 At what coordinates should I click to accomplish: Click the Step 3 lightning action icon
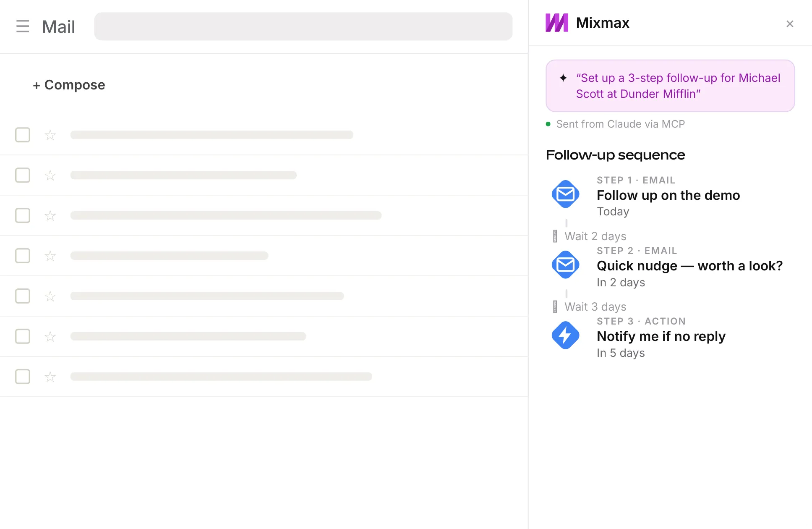point(565,335)
